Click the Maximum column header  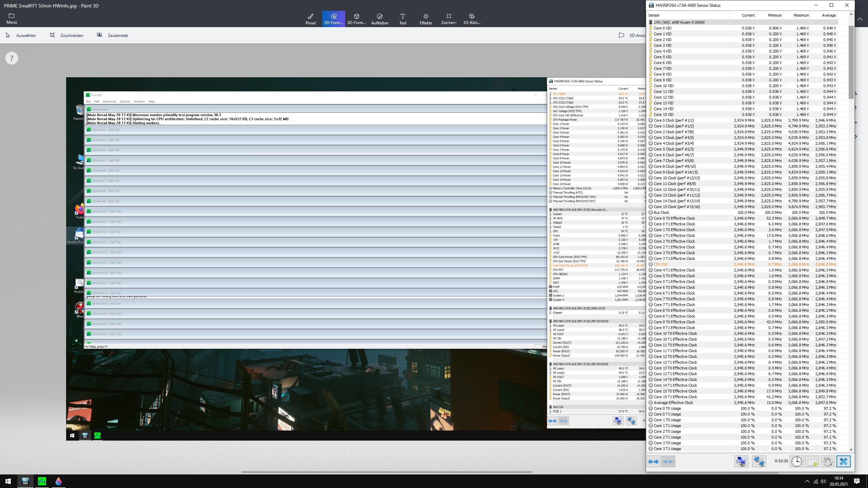click(x=797, y=15)
